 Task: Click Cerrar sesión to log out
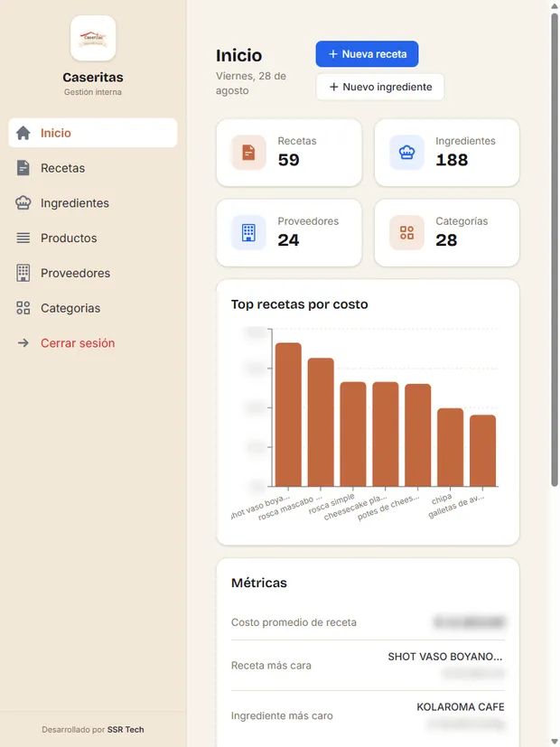(93, 343)
